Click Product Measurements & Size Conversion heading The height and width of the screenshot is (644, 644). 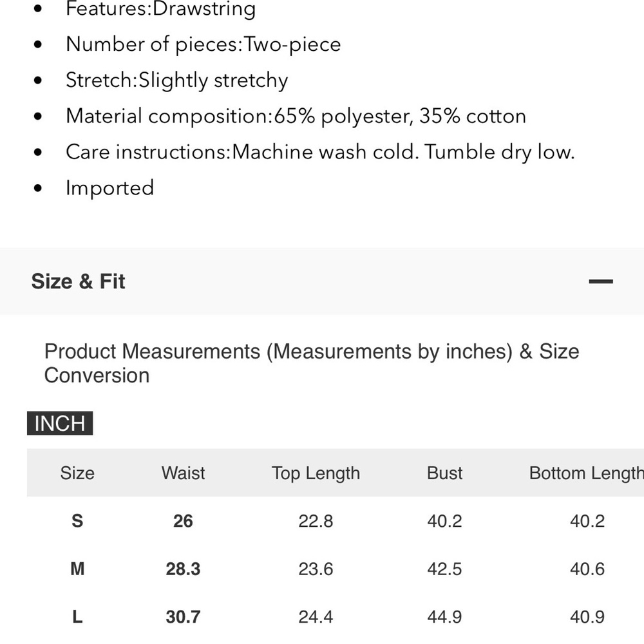pos(312,363)
